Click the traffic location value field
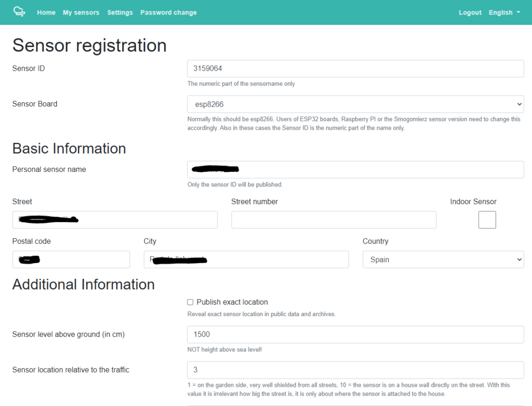Screen dimensions: 532x406 (x=355, y=370)
